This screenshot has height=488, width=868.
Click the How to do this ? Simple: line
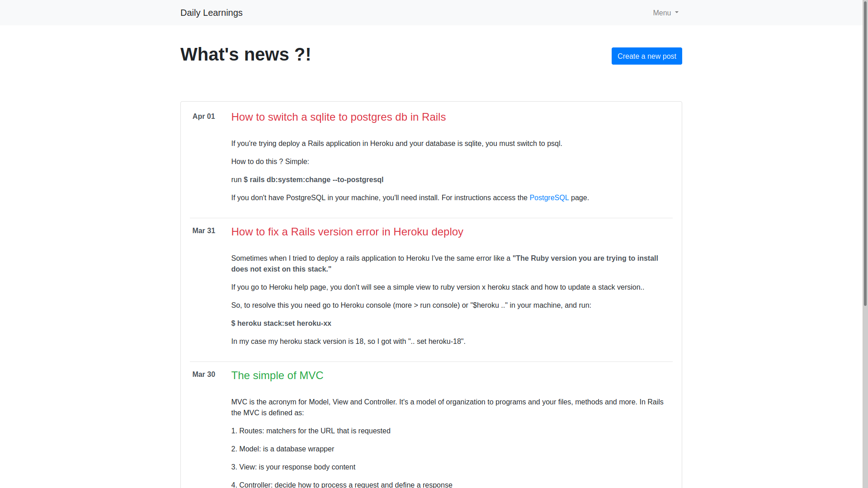click(x=270, y=162)
